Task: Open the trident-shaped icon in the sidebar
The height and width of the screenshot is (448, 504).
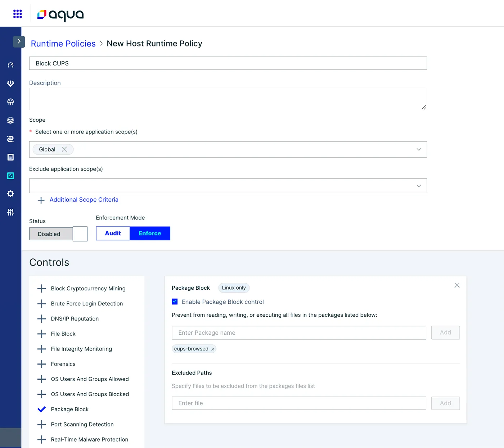Action: 10,83
